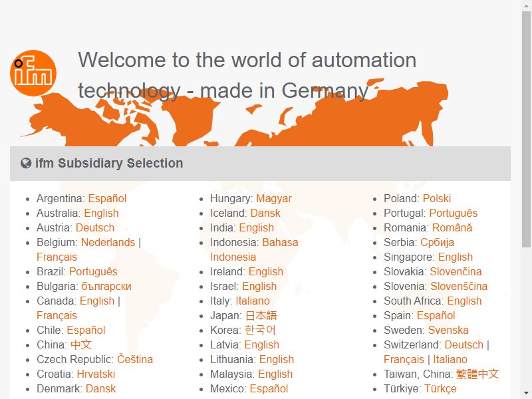
Task: Choose Italiano for Switzerland
Action: coord(450,359)
